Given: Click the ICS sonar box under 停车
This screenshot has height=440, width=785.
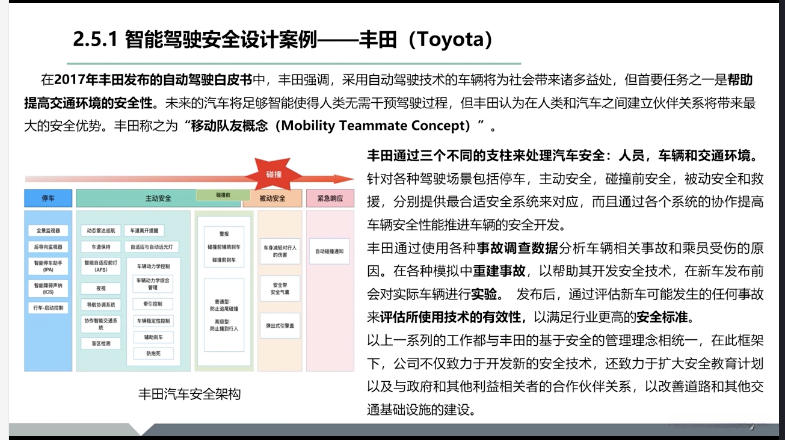Looking at the screenshot, I should 48,288.
